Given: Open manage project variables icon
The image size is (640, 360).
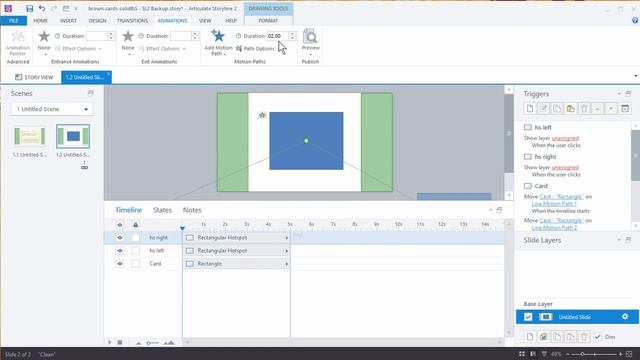Looking at the screenshot, I should point(625,109).
